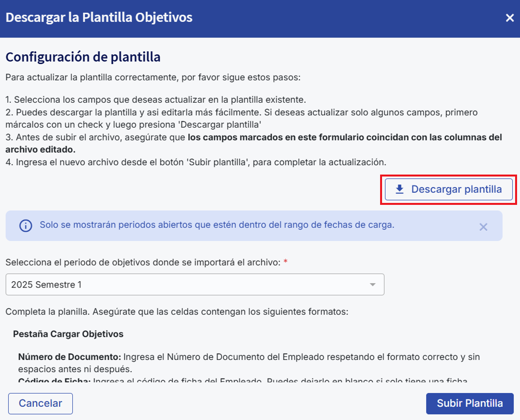Image resolution: width=520 pixels, height=420 pixels.
Task: Click the notice text about periodos abiertos
Action: pyautogui.click(x=217, y=225)
